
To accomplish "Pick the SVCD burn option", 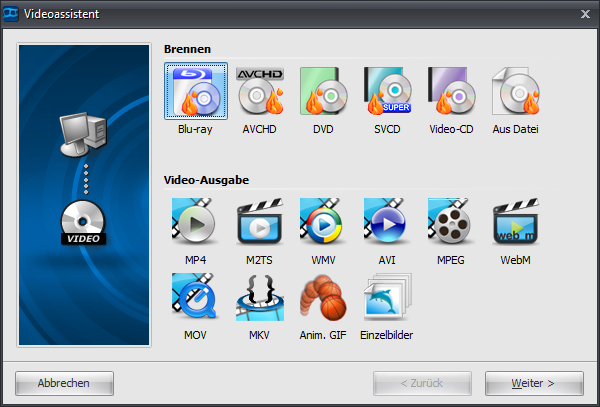I will (x=388, y=93).
